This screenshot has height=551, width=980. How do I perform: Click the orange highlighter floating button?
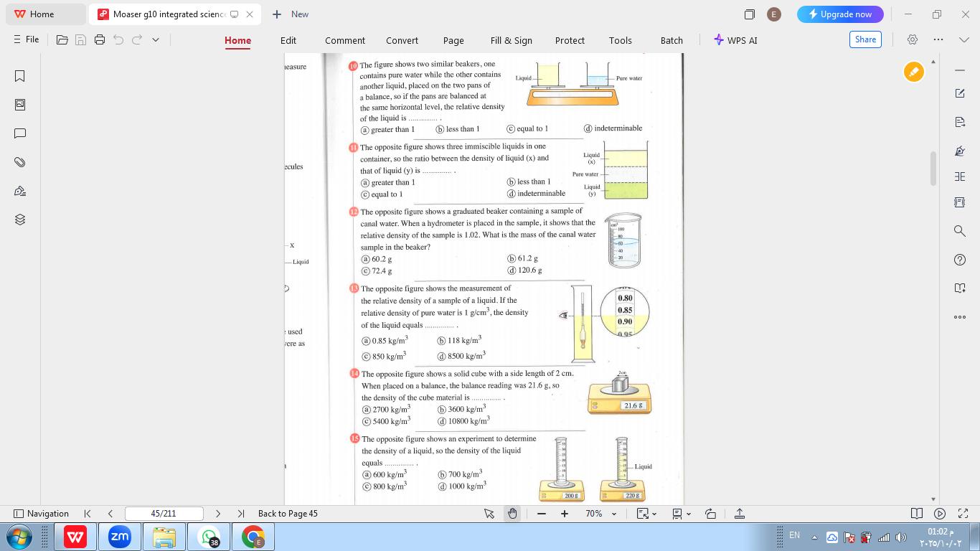pyautogui.click(x=913, y=72)
